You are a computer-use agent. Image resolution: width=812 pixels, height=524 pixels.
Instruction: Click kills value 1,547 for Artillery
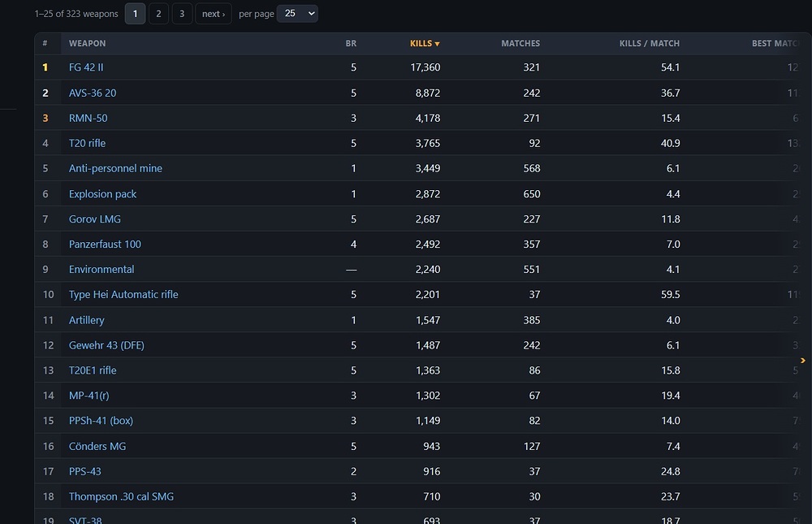click(x=428, y=320)
